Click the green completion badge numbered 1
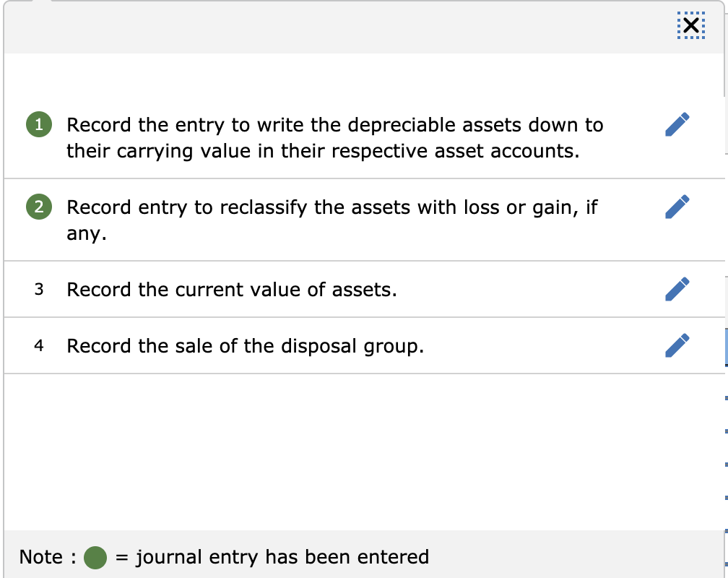This screenshot has width=728, height=578. coord(38,124)
